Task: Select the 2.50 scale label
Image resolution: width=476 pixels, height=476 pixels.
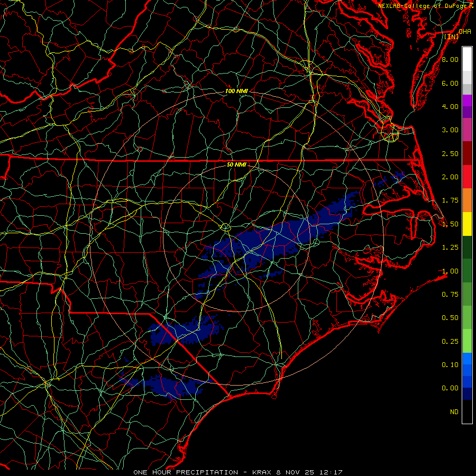Action: 450,153
